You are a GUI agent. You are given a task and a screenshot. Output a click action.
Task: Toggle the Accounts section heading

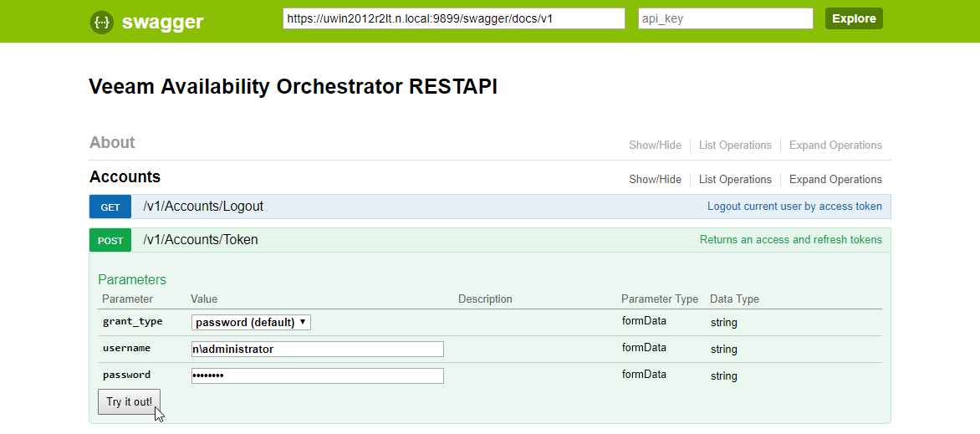(x=125, y=177)
